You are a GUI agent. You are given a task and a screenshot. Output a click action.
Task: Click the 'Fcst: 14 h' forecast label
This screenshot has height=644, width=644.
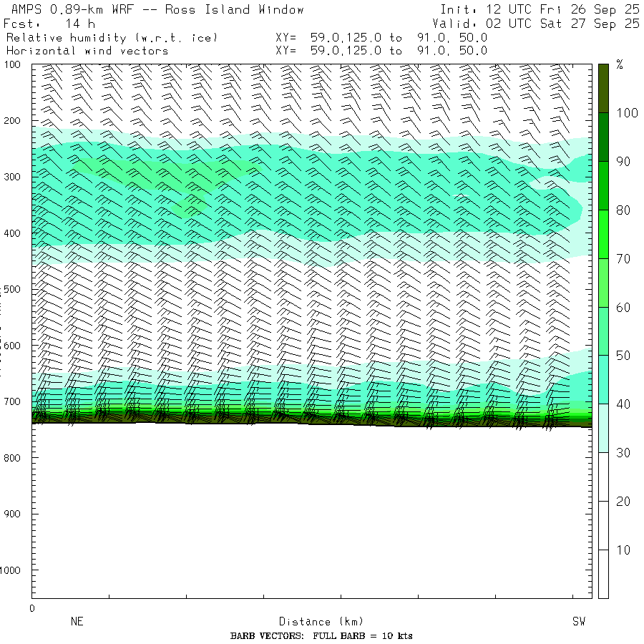pyautogui.click(x=49, y=24)
